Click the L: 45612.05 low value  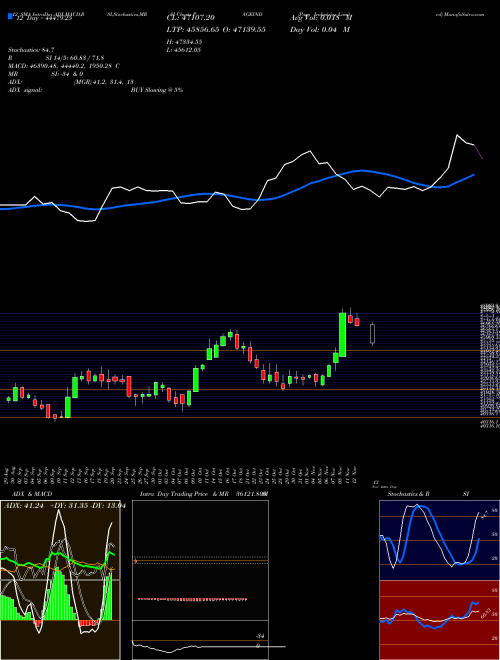[184, 50]
